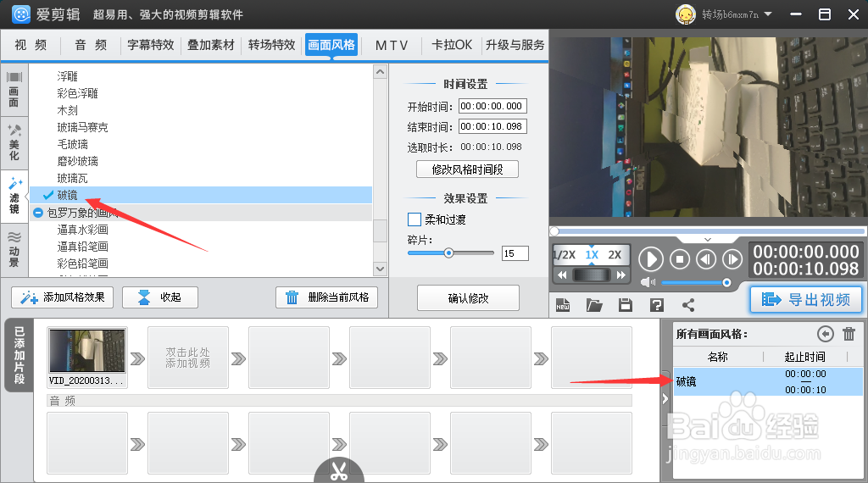Click the style list scroll-up arrow
Image resolution: width=868 pixels, height=483 pixels.
tap(381, 72)
